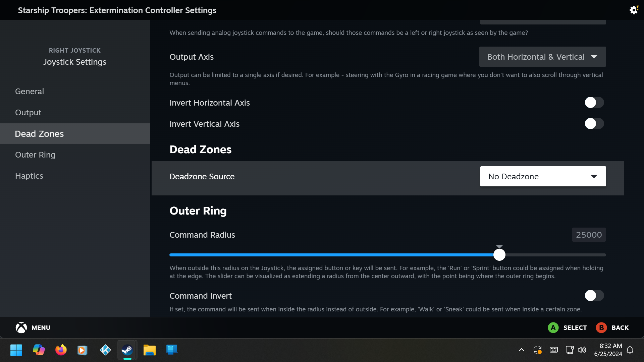Viewport: 644px width, 362px height.
Task: Switch to the Outer Ring section
Action: pos(35,155)
